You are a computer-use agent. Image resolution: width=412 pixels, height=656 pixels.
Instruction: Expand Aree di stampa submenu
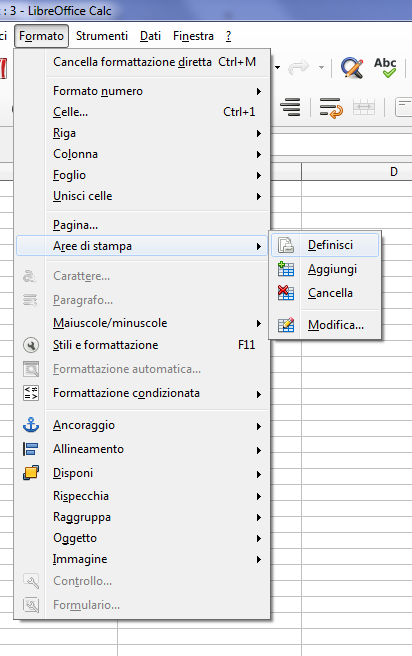[142, 246]
